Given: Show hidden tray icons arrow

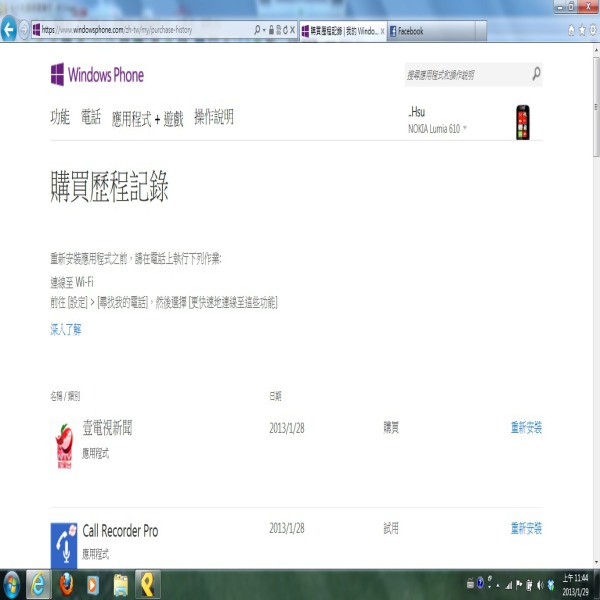Looking at the screenshot, I should pyautogui.click(x=498, y=585).
